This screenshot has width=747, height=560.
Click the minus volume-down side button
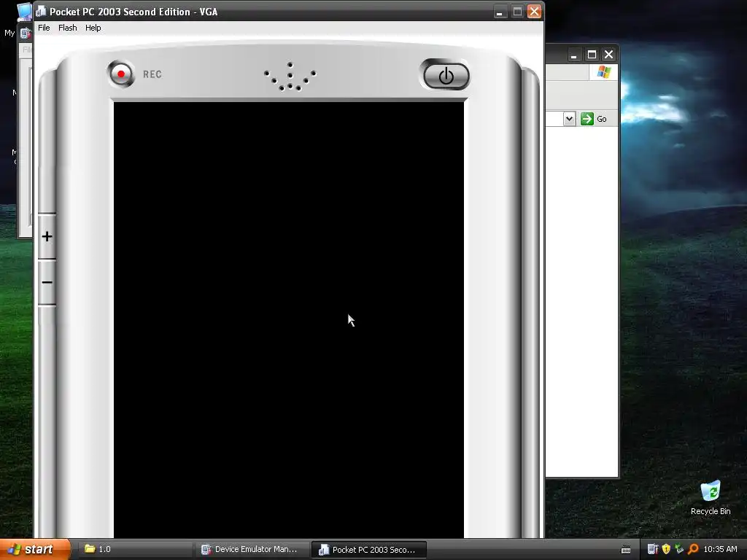click(x=47, y=282)
